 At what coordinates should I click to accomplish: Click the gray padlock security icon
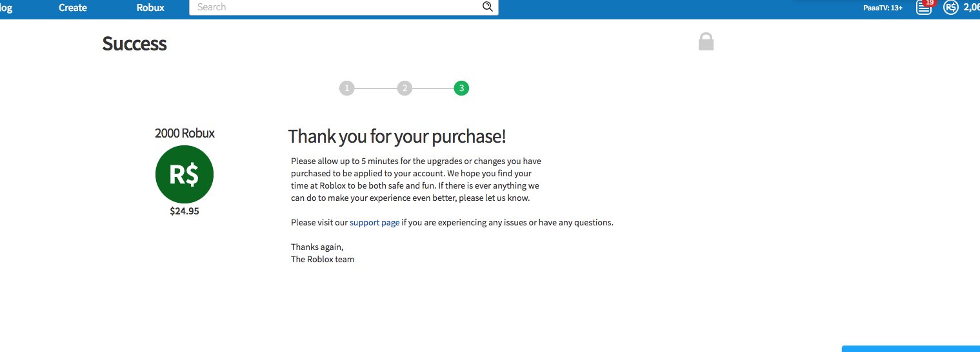pos(706,42)
